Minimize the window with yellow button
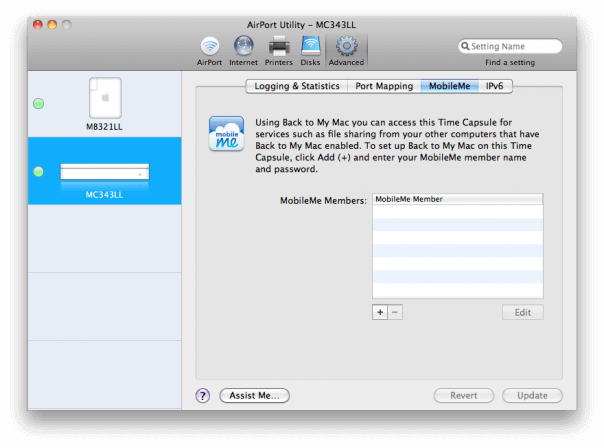604x448 pixels. pyautogui.click(x=52, y=25)
